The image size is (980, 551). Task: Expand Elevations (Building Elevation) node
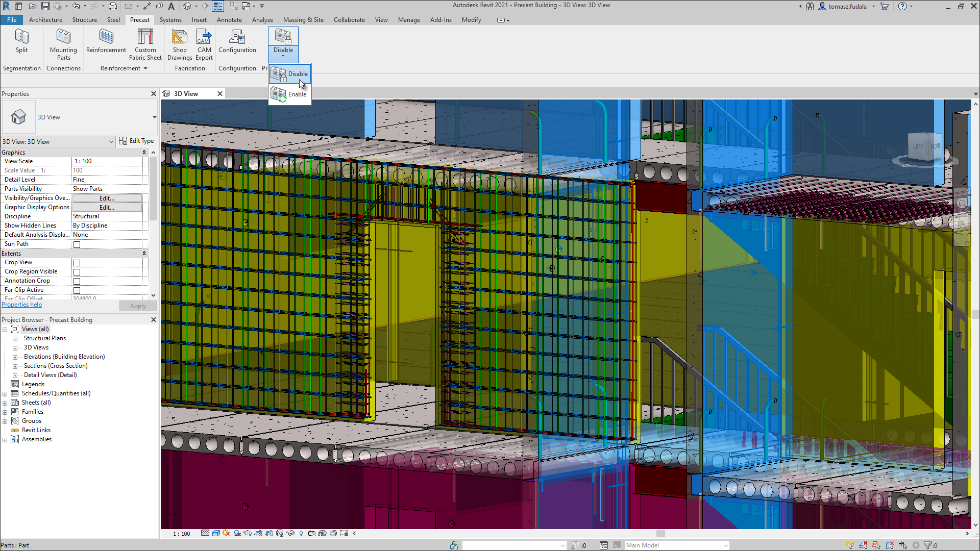15,357
